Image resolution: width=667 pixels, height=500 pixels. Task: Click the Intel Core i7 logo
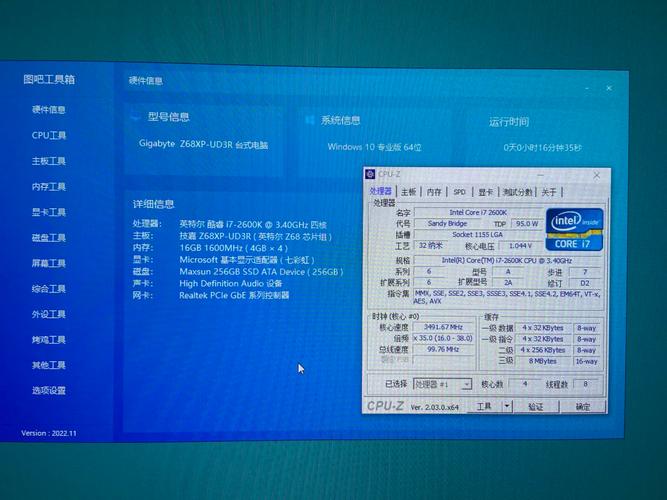click(574, 229)
